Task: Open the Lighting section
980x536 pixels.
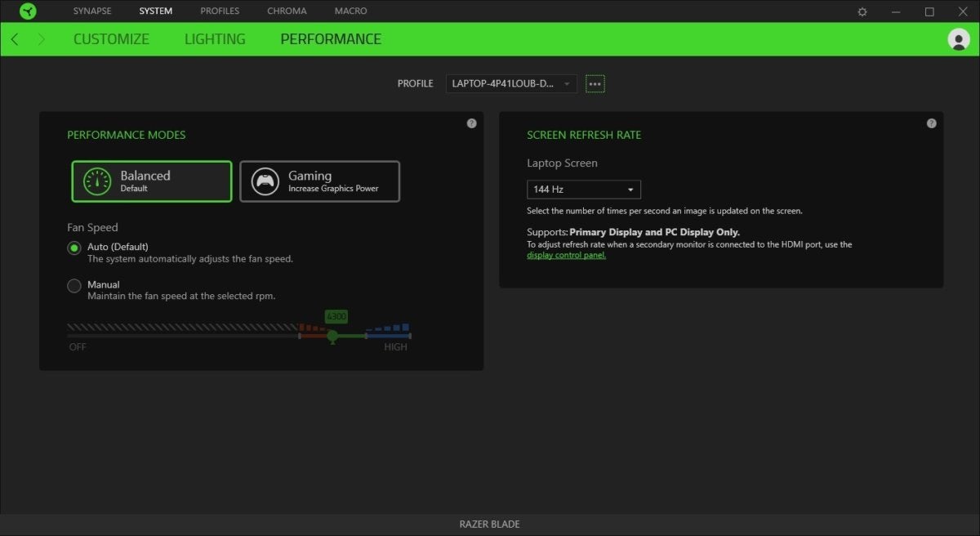Action: click(215, 39)
